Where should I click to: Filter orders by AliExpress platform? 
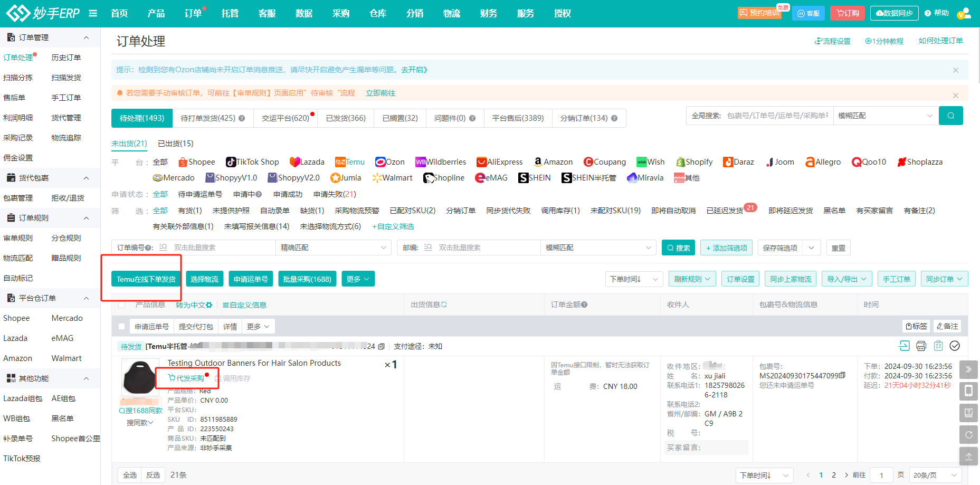(499, 162)
